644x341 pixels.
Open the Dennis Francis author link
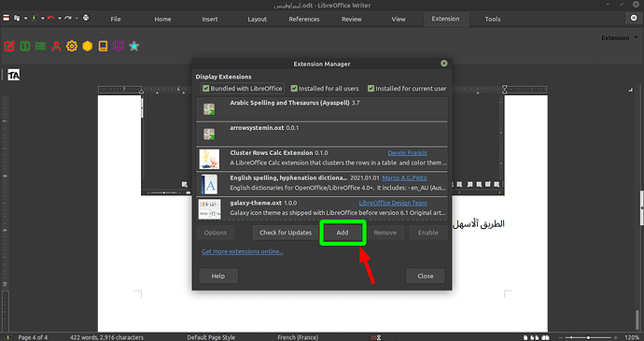[407, 152]
